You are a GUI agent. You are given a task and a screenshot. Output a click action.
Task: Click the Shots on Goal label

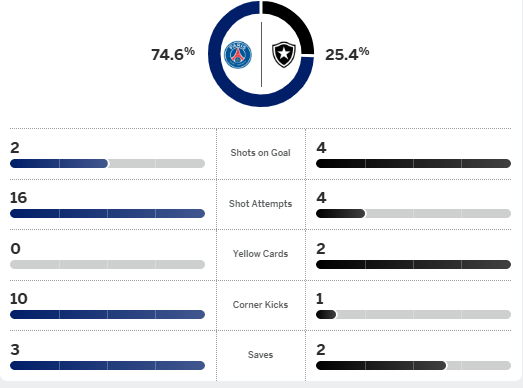point(260,153)
